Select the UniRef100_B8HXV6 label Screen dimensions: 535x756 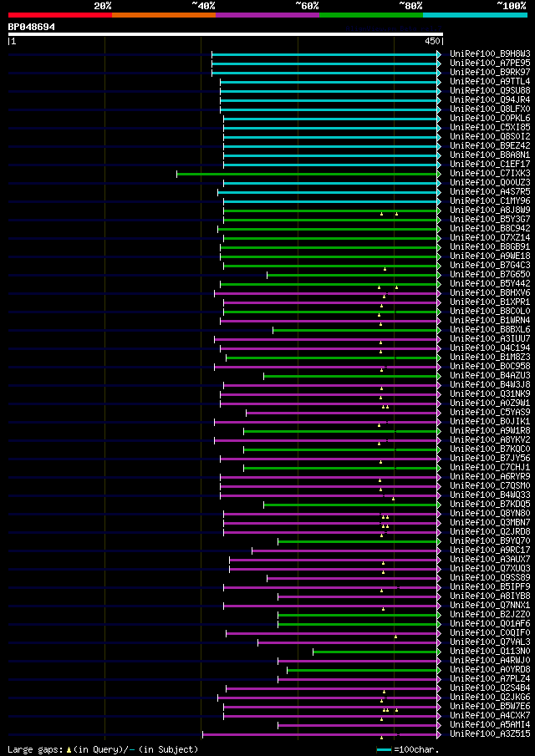click(x=490, y=293)
